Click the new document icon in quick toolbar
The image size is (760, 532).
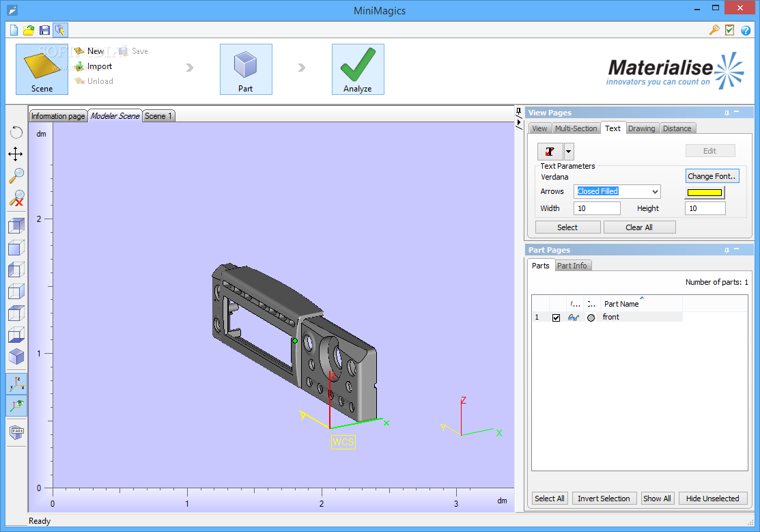click(x=14, y=30)
